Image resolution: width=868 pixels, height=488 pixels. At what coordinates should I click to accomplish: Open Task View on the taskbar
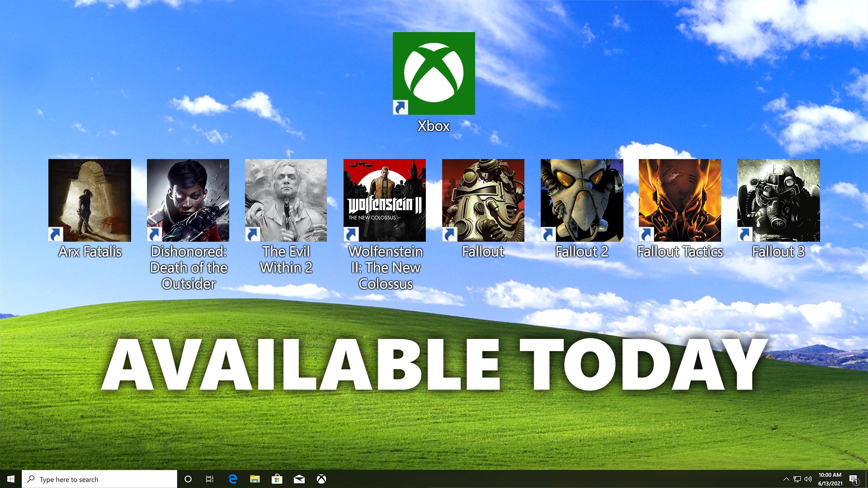(x=209, y=479)
